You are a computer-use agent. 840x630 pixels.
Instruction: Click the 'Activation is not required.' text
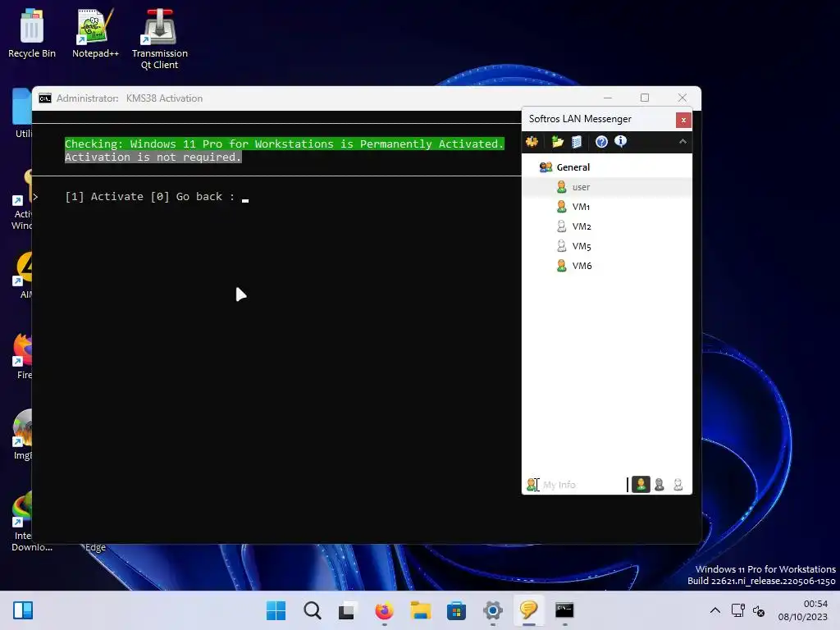pos(153,157)
